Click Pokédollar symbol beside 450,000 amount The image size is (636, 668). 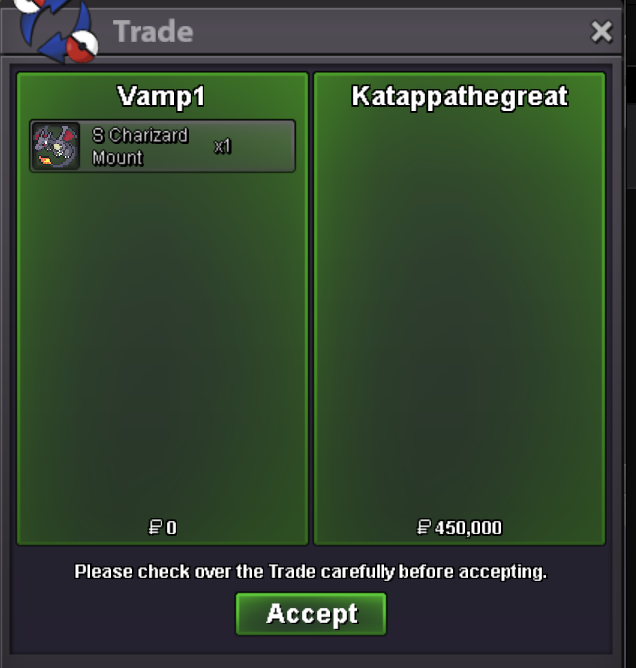coord(424,527)
